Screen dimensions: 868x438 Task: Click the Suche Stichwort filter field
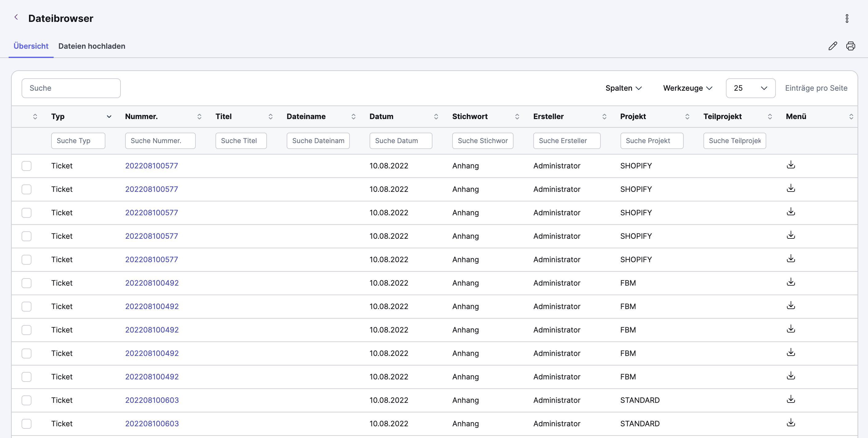coord(482,141)
